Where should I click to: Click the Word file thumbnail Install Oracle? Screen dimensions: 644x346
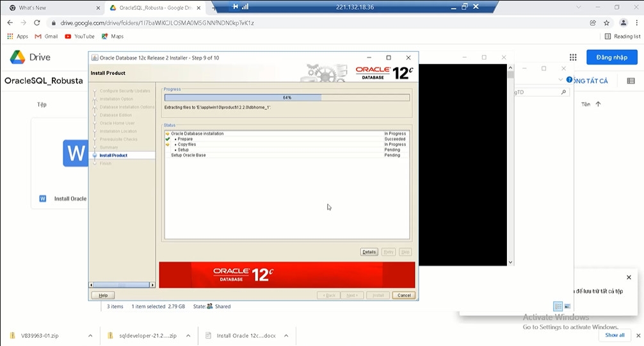click(x=75, y=153)
